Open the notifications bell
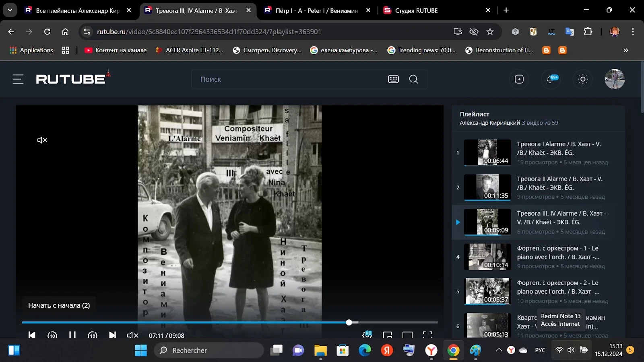This screenshot has height=362, width=644. click(x=551, y=79)
